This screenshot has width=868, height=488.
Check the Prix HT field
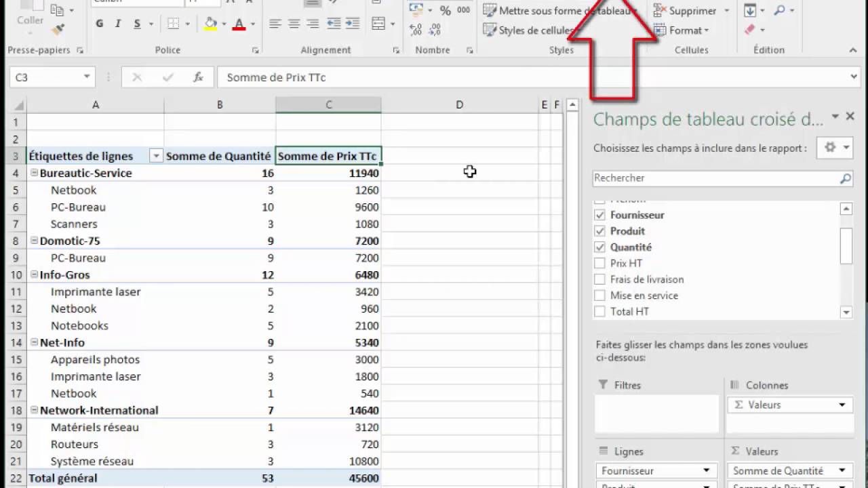(599, 263)
